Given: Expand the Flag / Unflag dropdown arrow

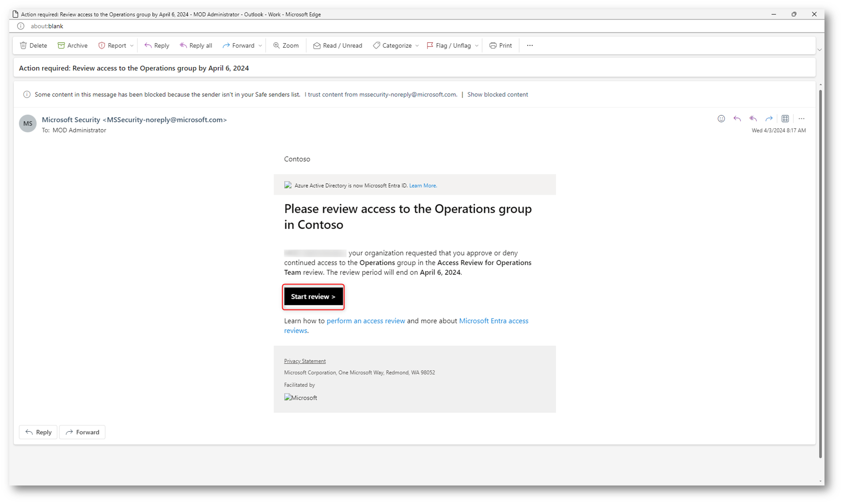Looking at the screenshot, I should (477, 45).
